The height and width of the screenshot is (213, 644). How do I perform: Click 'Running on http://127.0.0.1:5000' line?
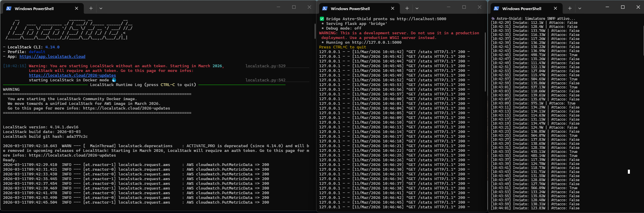click(x=362, y=42)
